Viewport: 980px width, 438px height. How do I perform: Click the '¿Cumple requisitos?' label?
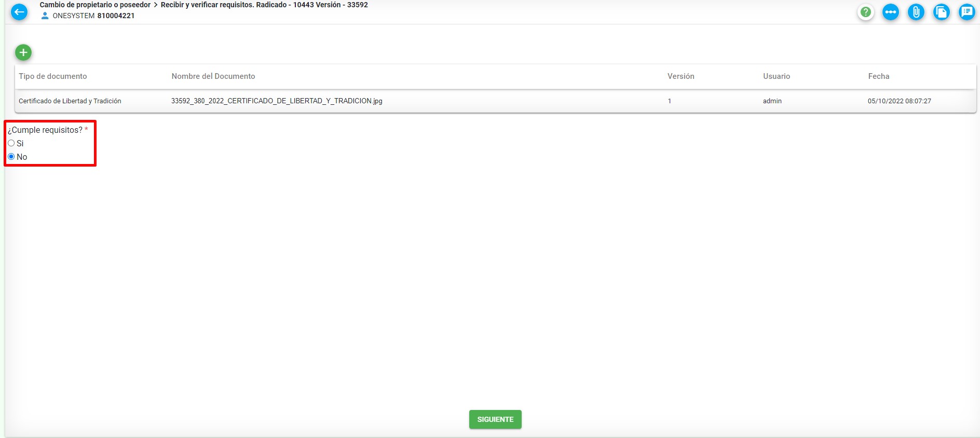point(45,130)
